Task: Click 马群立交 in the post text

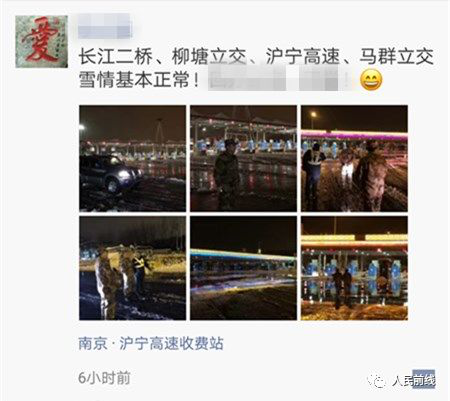Action: click(397, 56)
